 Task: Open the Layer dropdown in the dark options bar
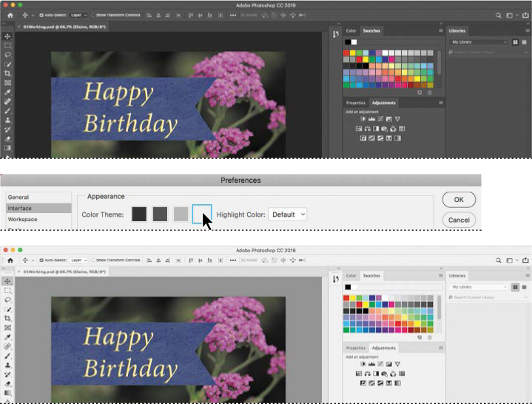79,14
